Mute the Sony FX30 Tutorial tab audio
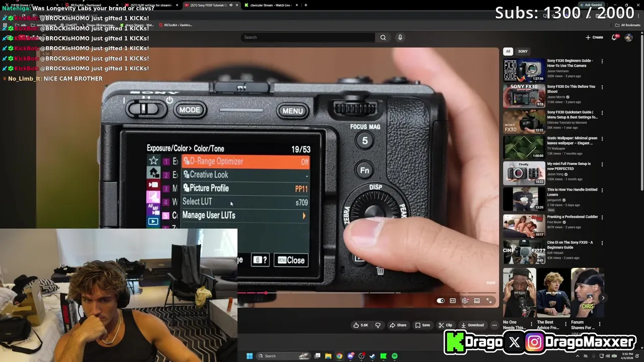 [231, 5]
